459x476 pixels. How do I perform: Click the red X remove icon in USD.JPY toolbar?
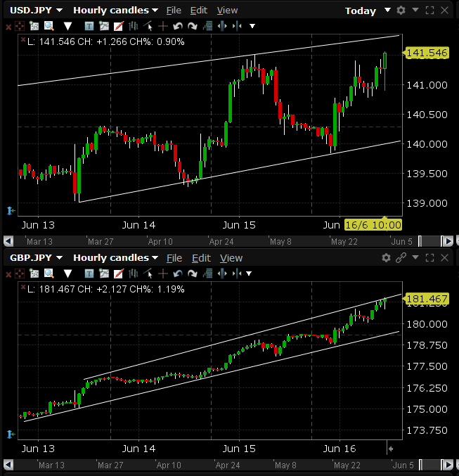pyautogui.click(x=8, y=27)
